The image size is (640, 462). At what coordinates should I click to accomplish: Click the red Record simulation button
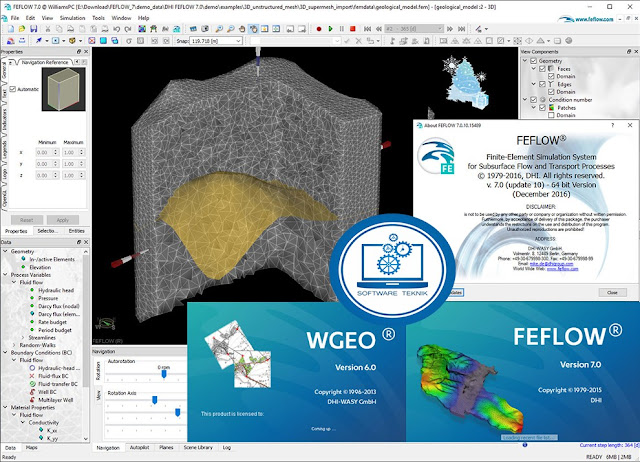point(319,29)
